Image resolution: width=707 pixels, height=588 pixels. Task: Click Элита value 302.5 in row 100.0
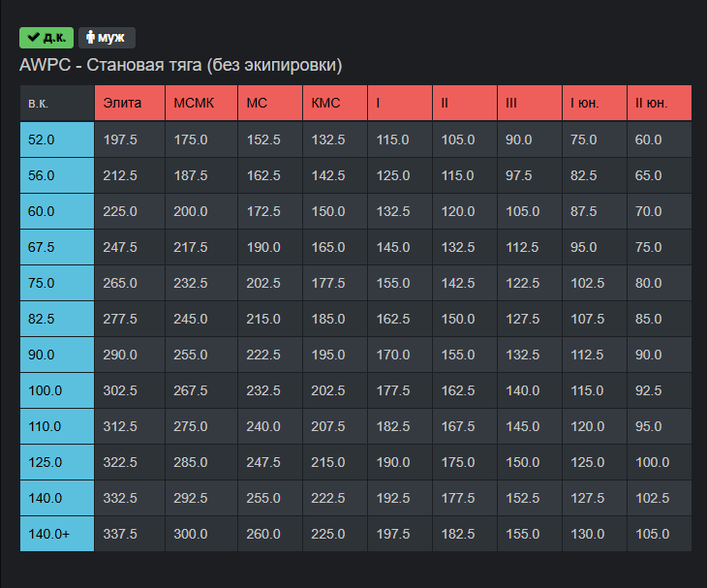[x=130, y=390]
